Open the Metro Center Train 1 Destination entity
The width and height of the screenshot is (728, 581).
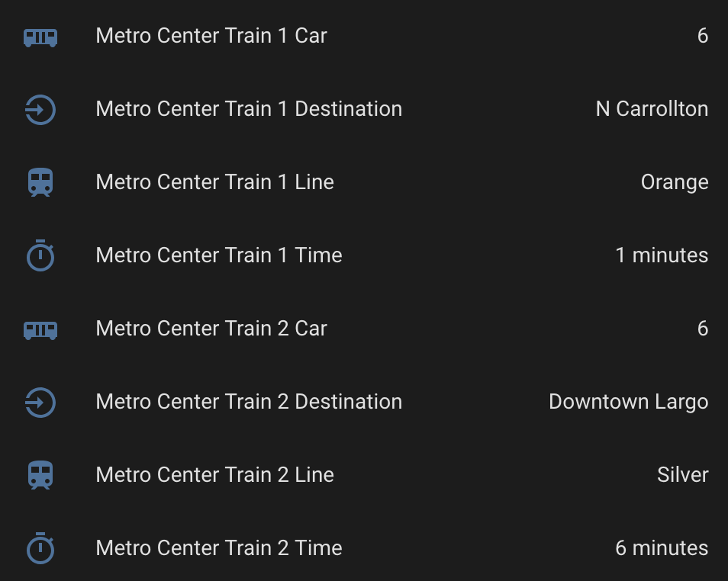pyautogui.click(x=248, y=109)
